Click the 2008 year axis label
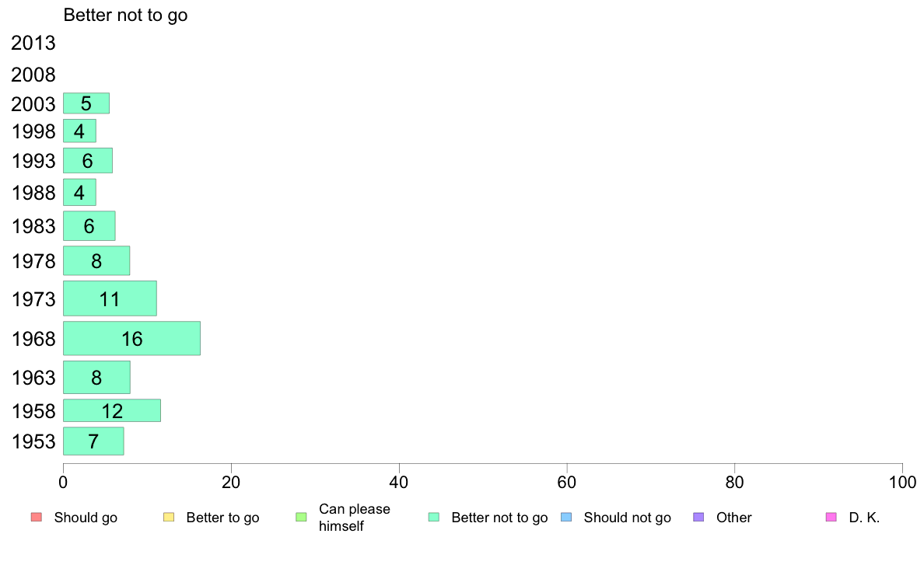924x572 pixels. pyautogui.click(x=33, y=75)
